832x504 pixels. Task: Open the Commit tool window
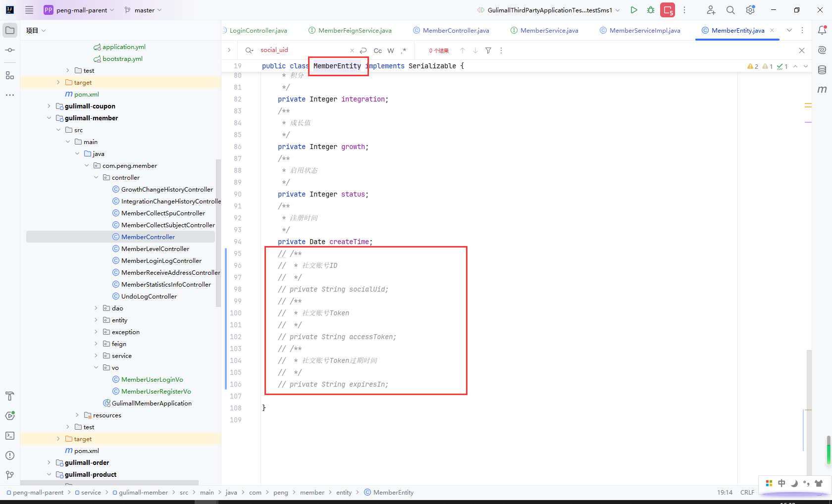pos(10,50)
